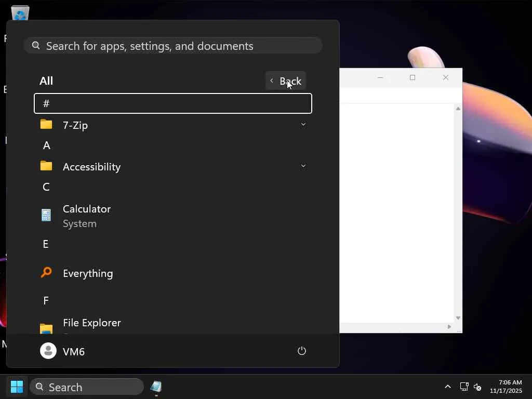Jump via the letter C header
This screenshot has height=399, width=532.
pyautogui.click(x=46, y=187)
